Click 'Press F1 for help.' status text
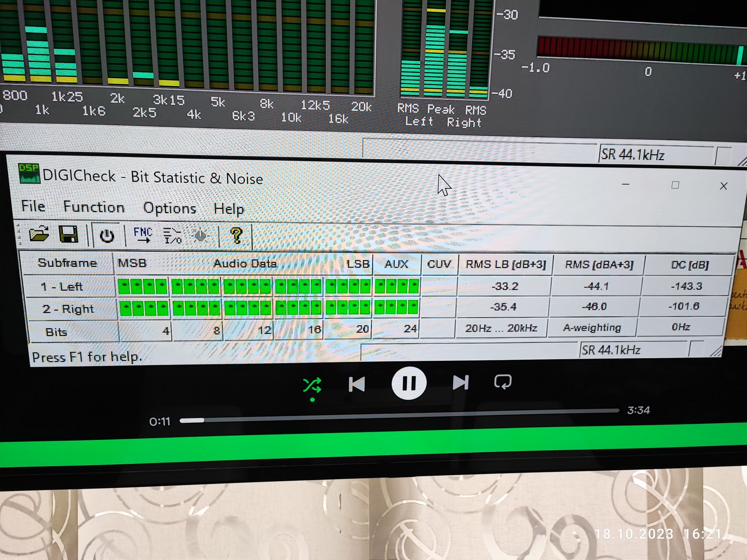The width and height of the screenshot is (747, 560). 87,357
